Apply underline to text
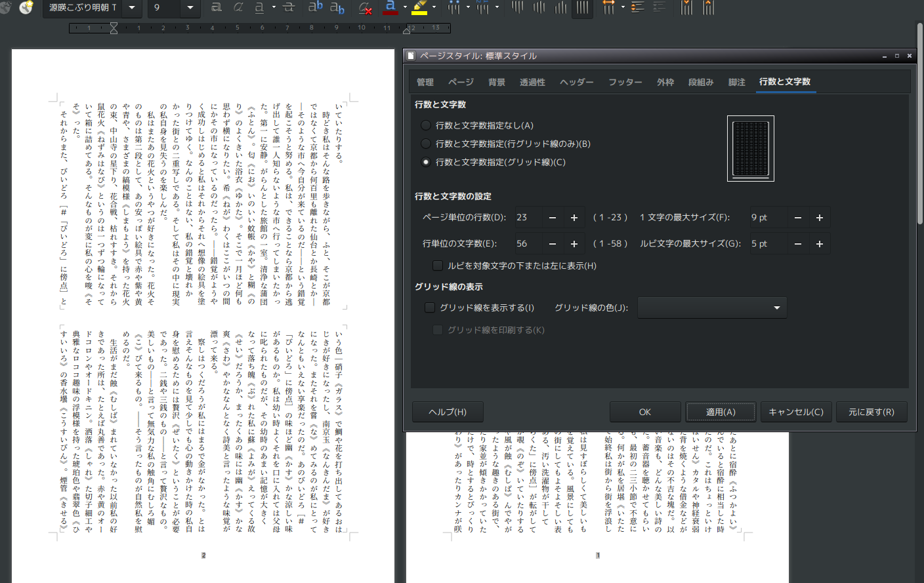This screenshot has height=583, width=924. (259, 7)
